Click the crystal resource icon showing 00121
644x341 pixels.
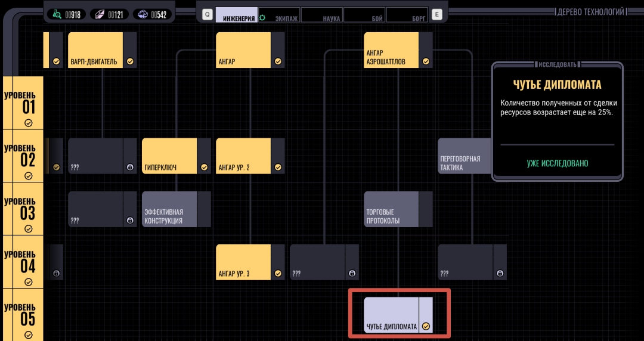[x=100, y=14]
